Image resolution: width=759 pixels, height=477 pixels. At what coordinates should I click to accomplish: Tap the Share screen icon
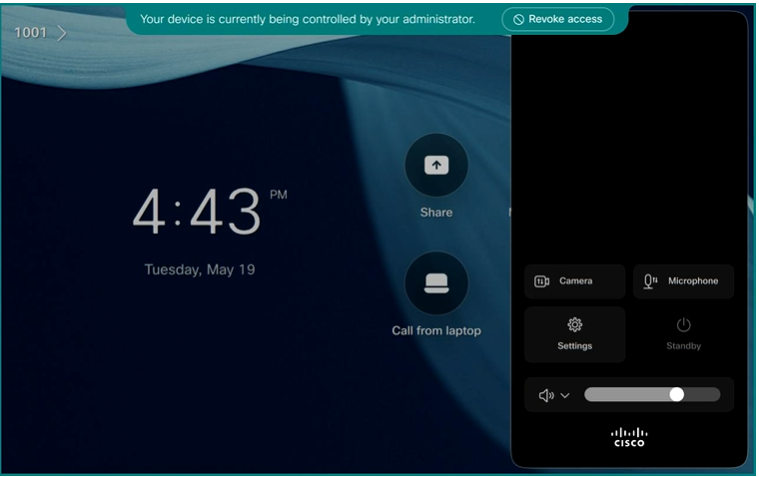point(436,165)
